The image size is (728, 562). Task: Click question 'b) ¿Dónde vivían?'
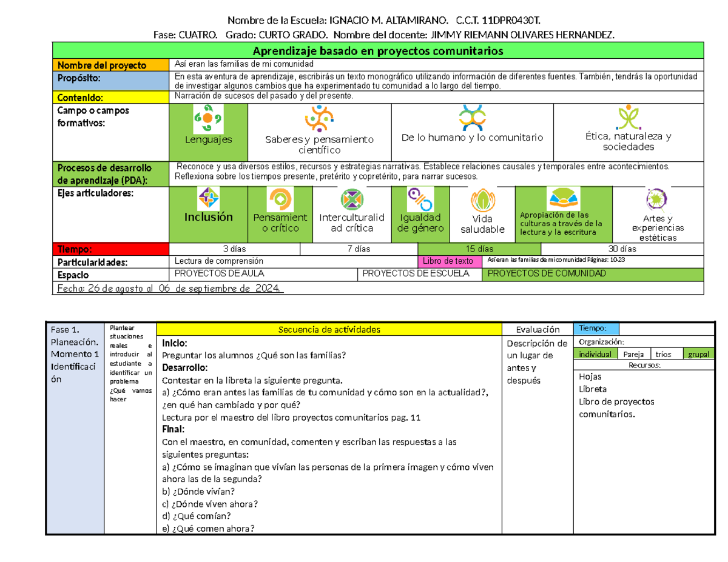click(199, 491)
